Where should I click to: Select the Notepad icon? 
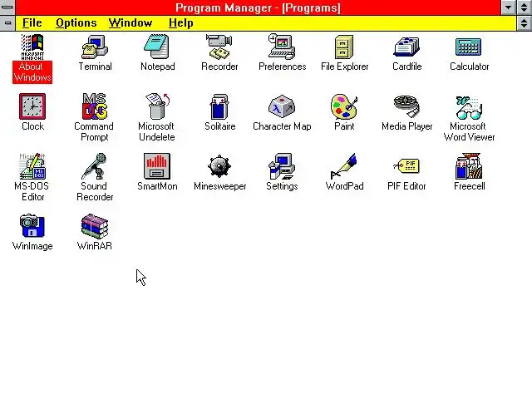pyautogui.click(x=157, y=47)
